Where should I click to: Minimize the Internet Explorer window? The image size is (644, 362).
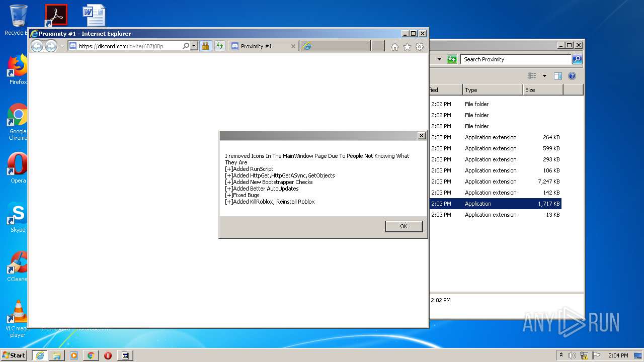(x=405, y=34)
